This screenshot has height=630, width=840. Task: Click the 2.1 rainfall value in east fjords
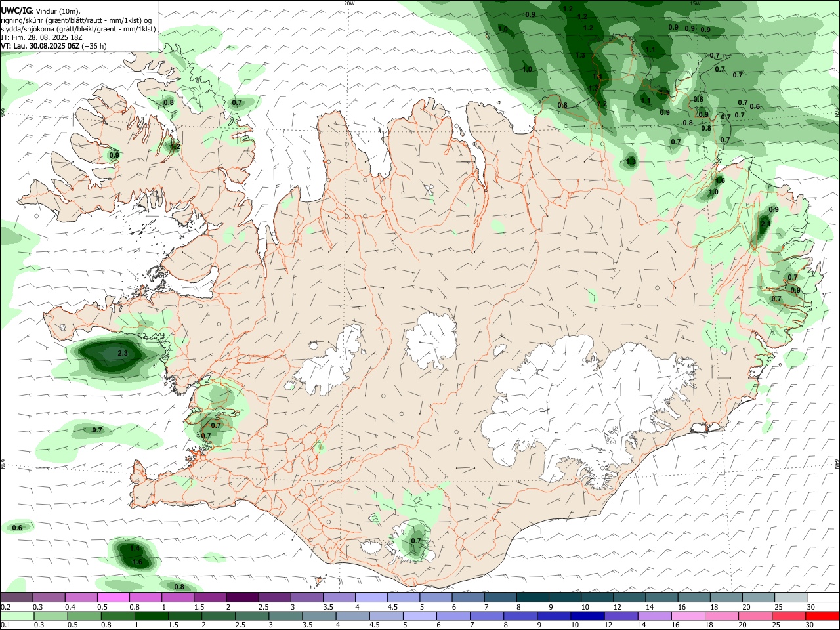pyautogui.click(x=765, y=224)
